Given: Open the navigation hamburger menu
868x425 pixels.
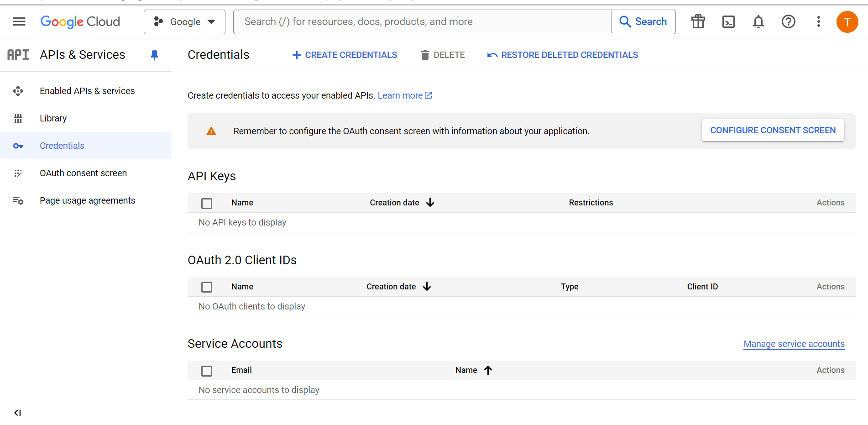Looking at the screenshot, I should click(19, 21).
